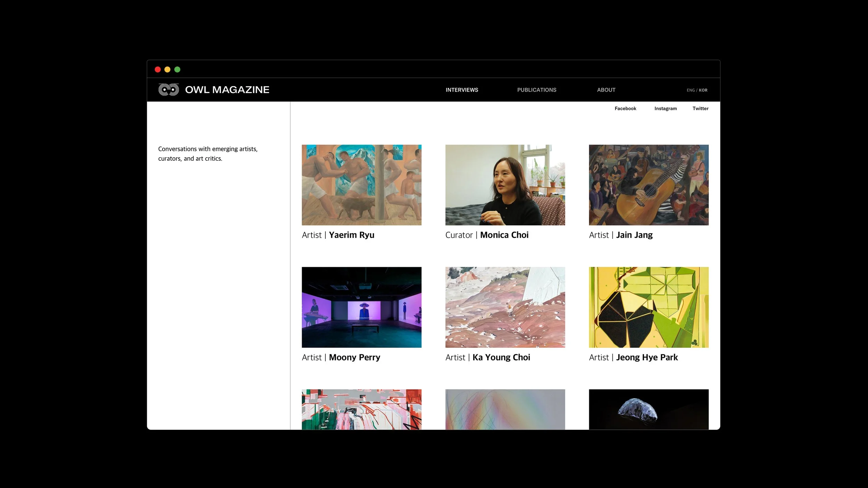
Task: Open the Instagram social link
Action: [665, 109]
